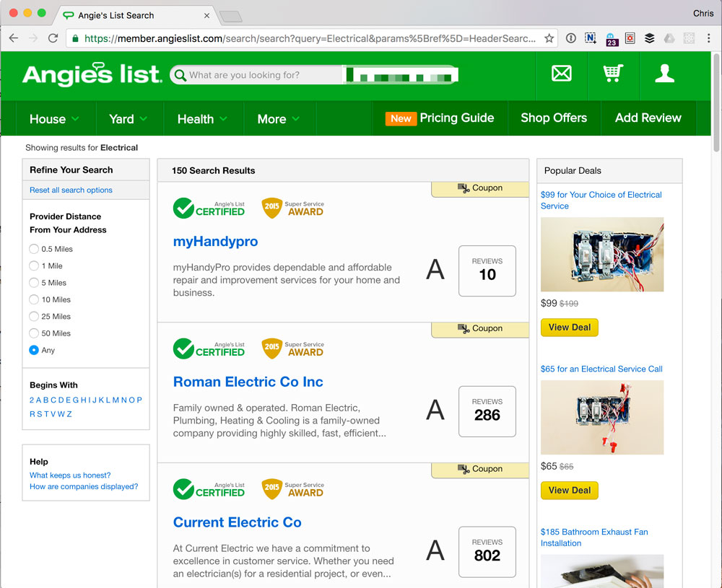Viewport: 722px width, 588px height.
Task: Open $185 Bathroom Exhaust Fan Installation link
Action: 594,537
